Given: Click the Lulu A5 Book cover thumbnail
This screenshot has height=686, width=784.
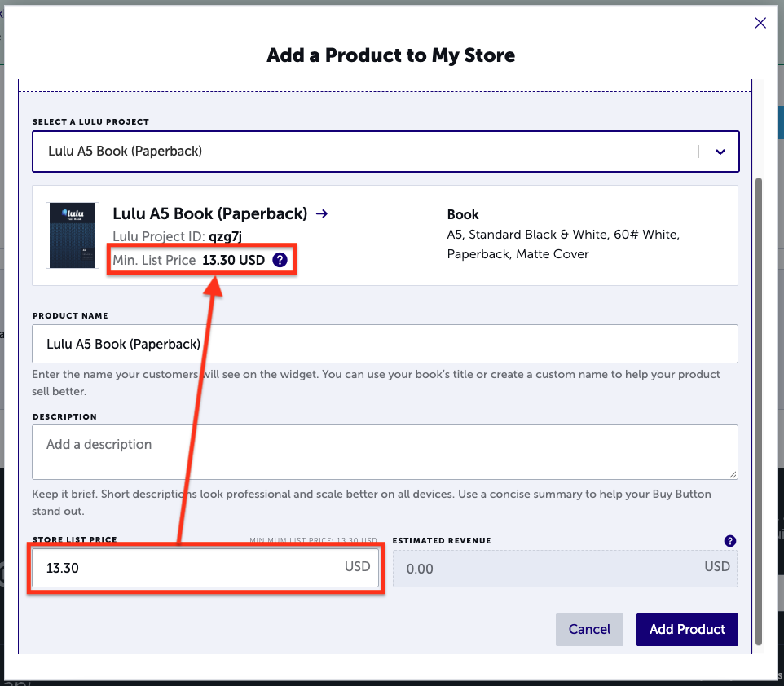Looking at the screenshot, I should 73,235.
